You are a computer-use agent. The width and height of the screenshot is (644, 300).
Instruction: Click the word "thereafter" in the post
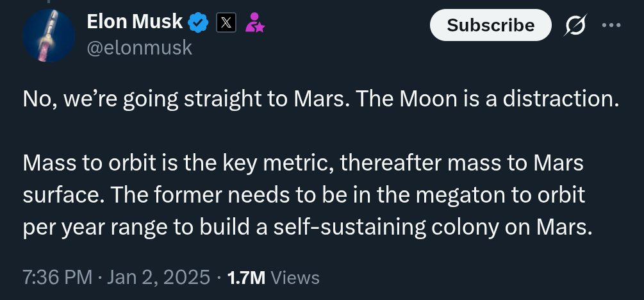[x=391, y=163]
